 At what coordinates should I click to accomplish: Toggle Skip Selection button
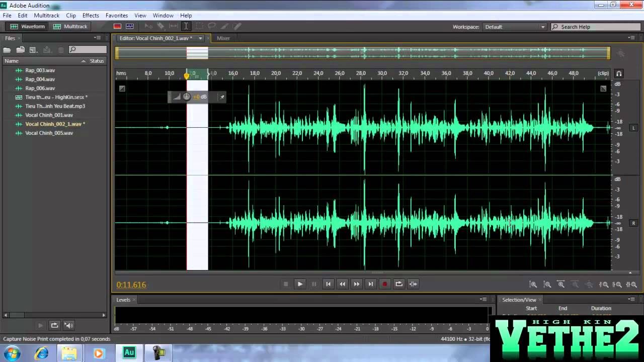(x=413, y=284)
